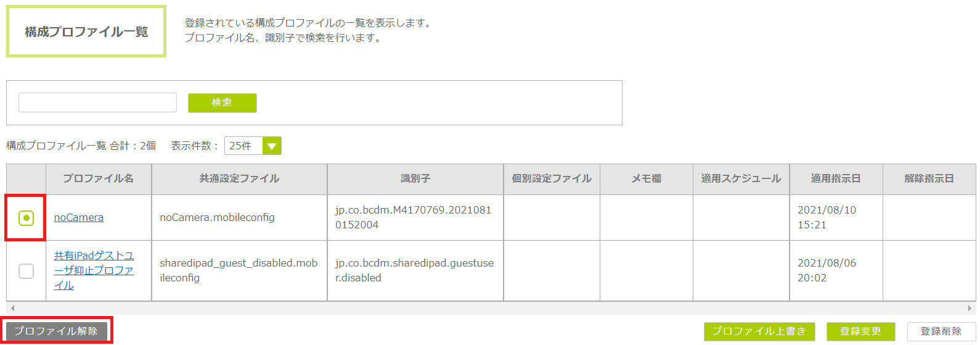
Task: Click the green dropdown arrow icon
Action: pos(272,146)
